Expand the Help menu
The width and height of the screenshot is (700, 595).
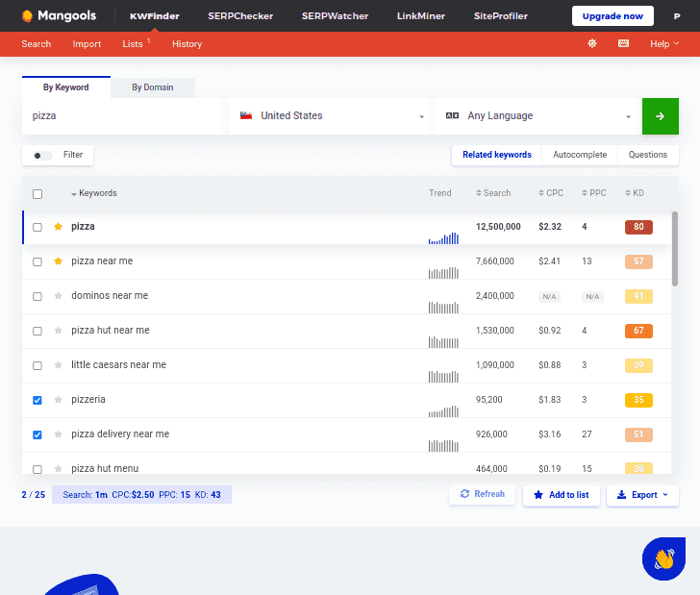click(x=664, y=44)
